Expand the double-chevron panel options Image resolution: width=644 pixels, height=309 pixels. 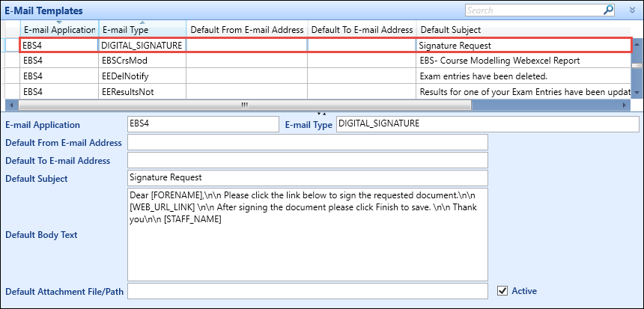click(x=633, y=10)
